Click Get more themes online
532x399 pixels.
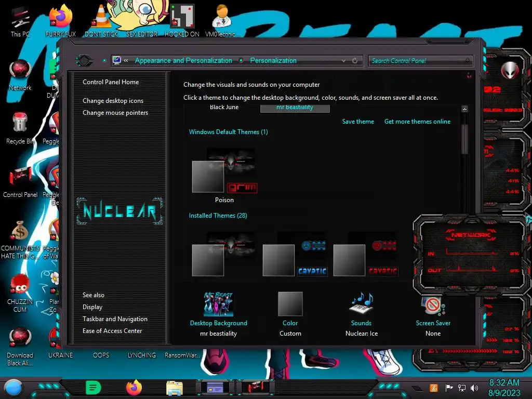click(x=417, y=122)
